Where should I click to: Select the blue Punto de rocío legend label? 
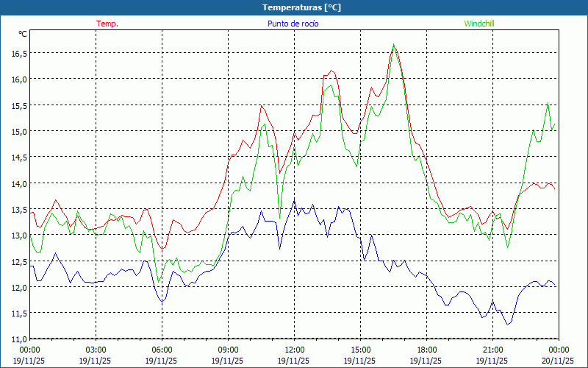tap(293, 24)
